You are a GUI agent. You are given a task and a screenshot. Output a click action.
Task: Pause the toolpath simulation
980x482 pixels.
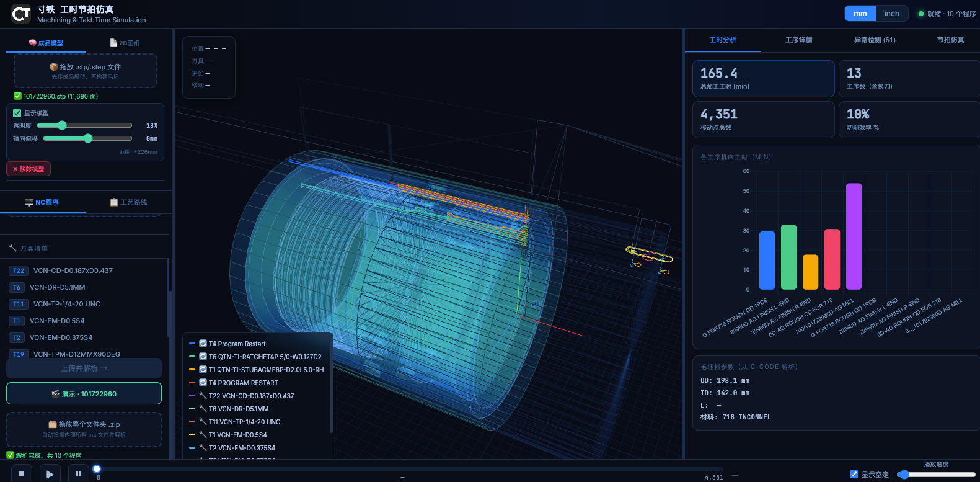tap(78, 474)
